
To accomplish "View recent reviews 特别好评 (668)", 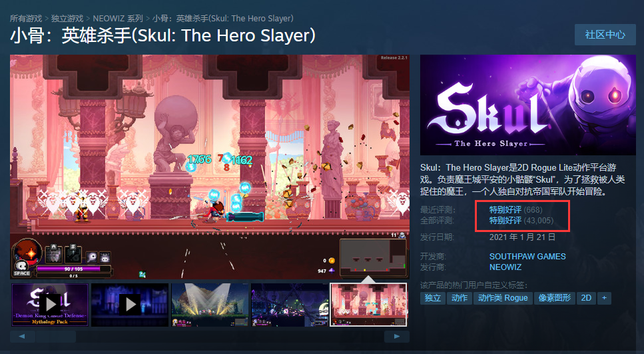I will pyautogui.click(x=515, y=210).
